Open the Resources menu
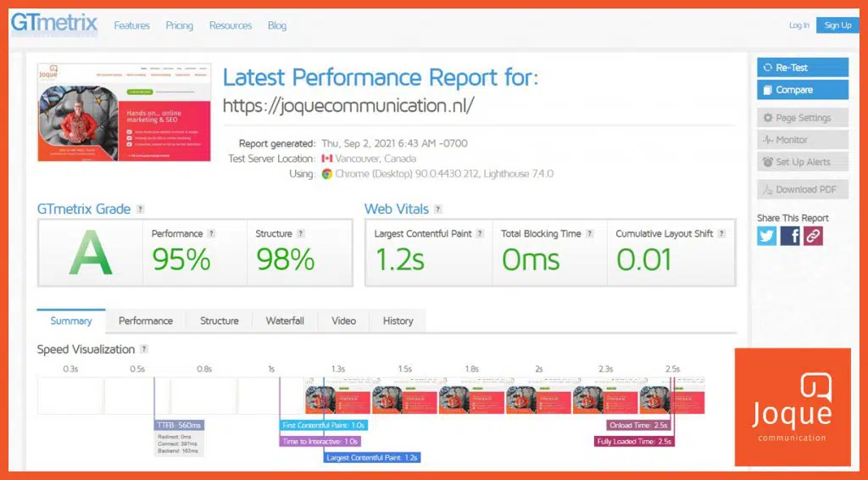 [x=231, y=25]
